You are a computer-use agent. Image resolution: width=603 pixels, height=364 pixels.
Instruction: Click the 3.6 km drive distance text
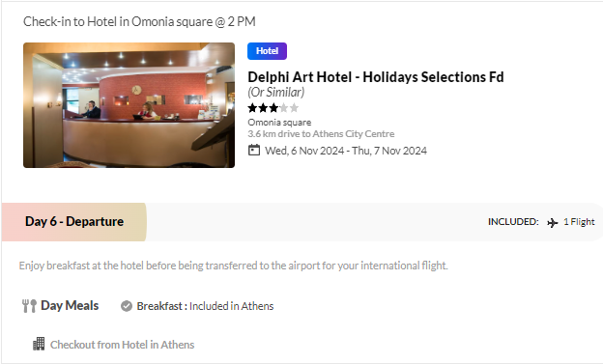(x=321, y=134)
